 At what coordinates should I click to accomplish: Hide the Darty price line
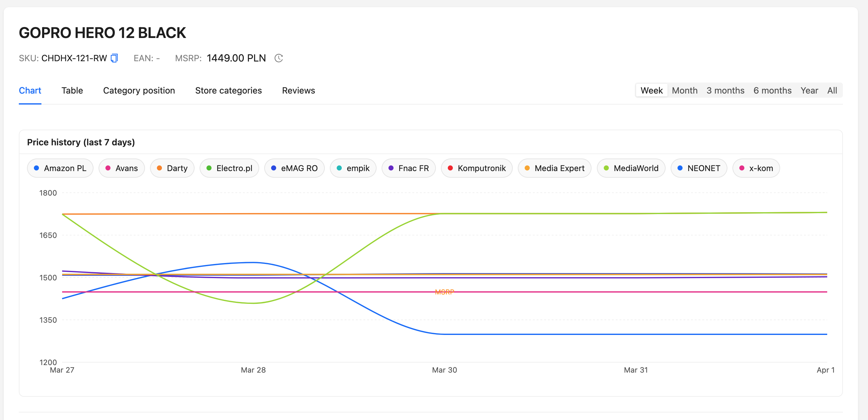[172, 168]
